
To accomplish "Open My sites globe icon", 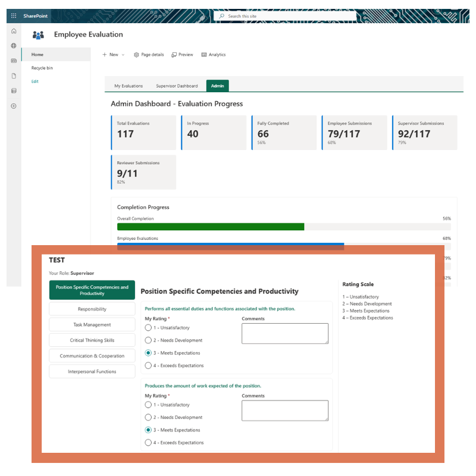I will [x=14, y=46].
